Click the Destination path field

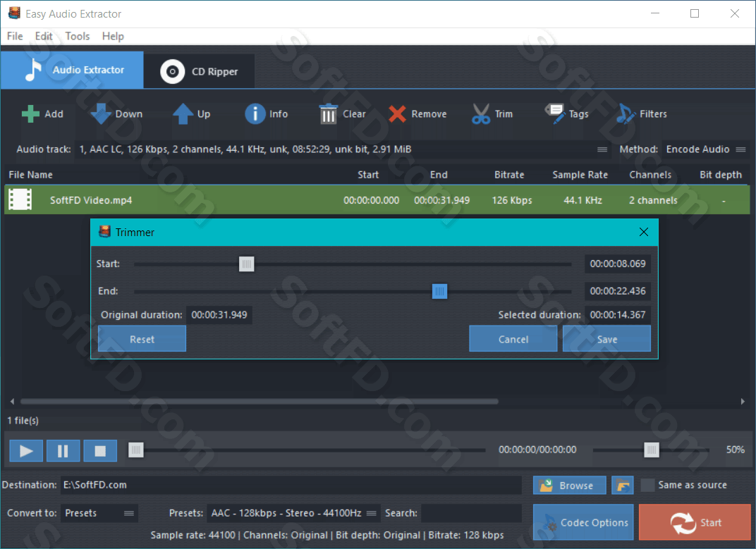click(x=291, y=485)
